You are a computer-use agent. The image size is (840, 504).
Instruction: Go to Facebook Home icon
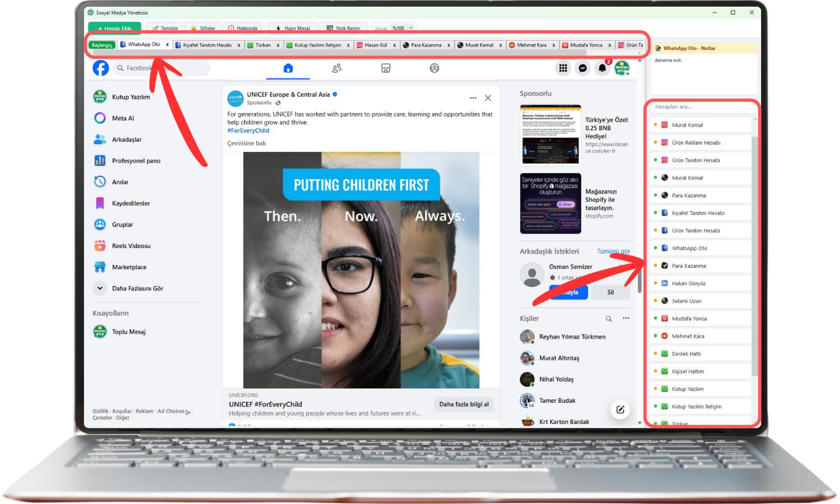click(288, 68)
